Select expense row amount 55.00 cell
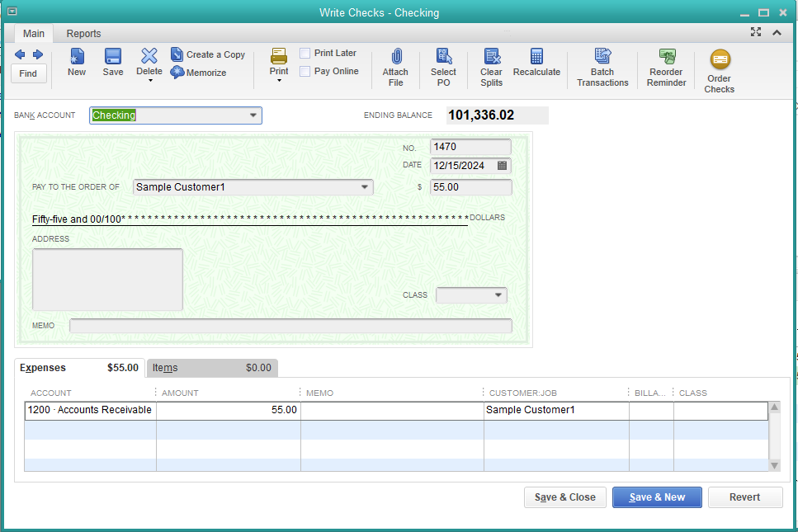The image size is (798, 532). [229, 410]
